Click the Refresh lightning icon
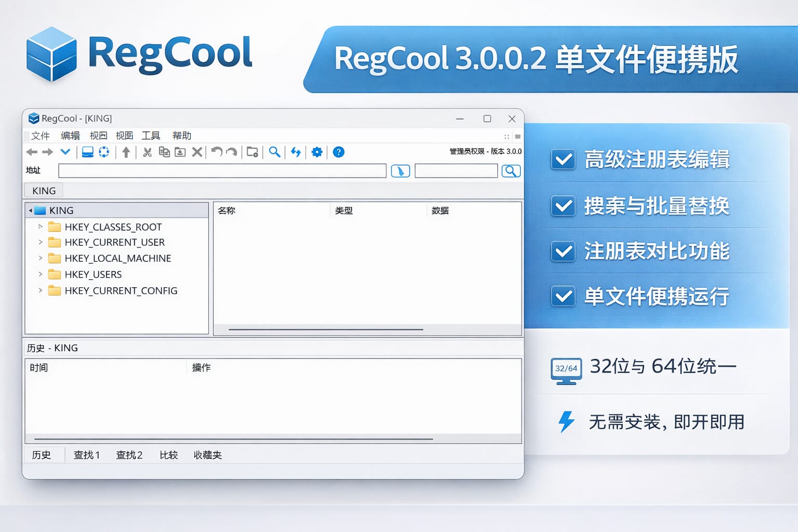This screenshot has height=532, width=798. 296,152
